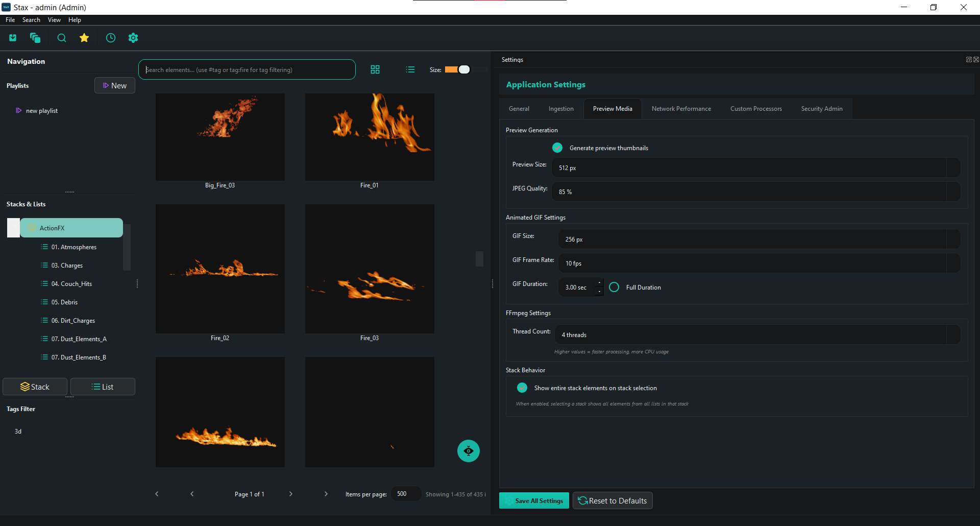Open the Thread Count dropdown
Screen dimensions: 980x526
[757, 334]
